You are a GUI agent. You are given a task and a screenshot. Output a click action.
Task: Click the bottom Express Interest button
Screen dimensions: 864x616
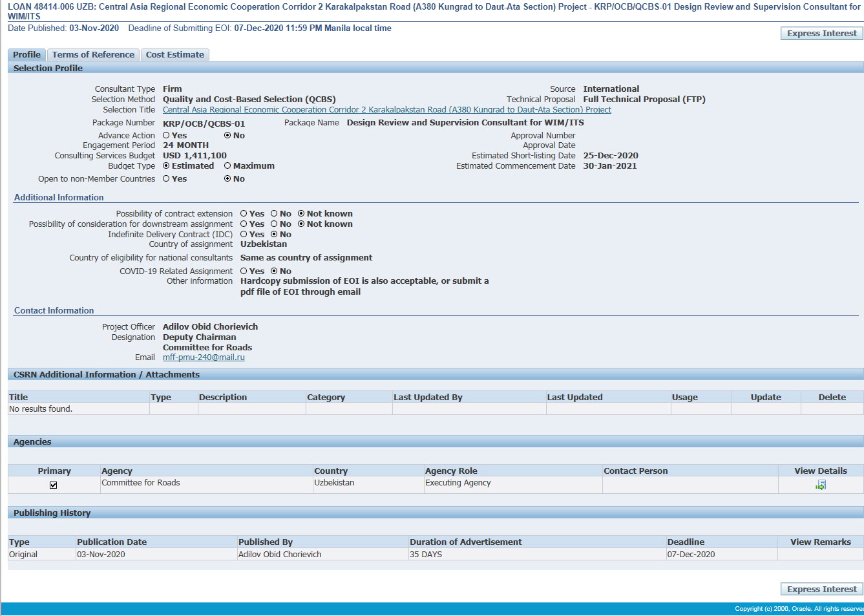(x=821, y=589)
